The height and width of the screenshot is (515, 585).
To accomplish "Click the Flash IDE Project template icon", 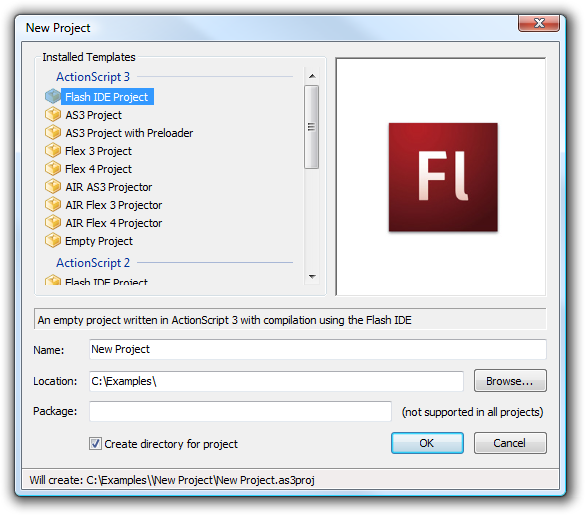I will click(53, 96).
